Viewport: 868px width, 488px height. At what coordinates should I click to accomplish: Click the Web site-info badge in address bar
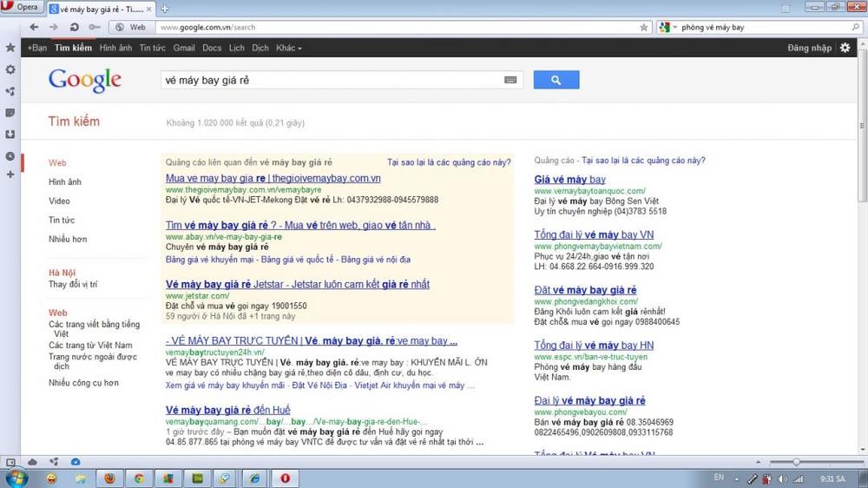(x=131, y=27)
